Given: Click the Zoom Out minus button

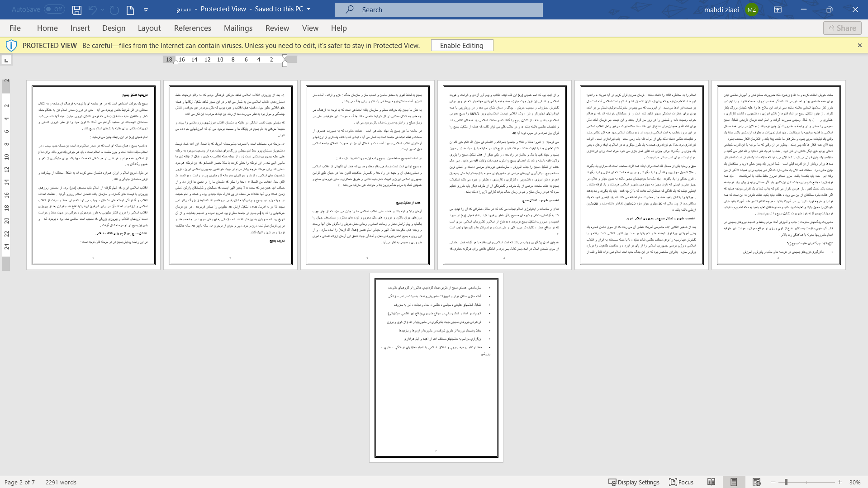Looking at the screenshot, I should tap(773, 482).
